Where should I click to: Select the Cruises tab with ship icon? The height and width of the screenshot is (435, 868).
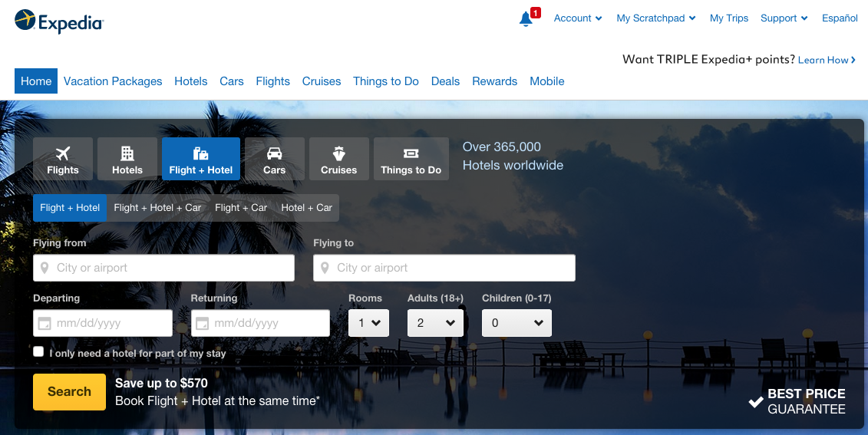click(x=338, y=159)
